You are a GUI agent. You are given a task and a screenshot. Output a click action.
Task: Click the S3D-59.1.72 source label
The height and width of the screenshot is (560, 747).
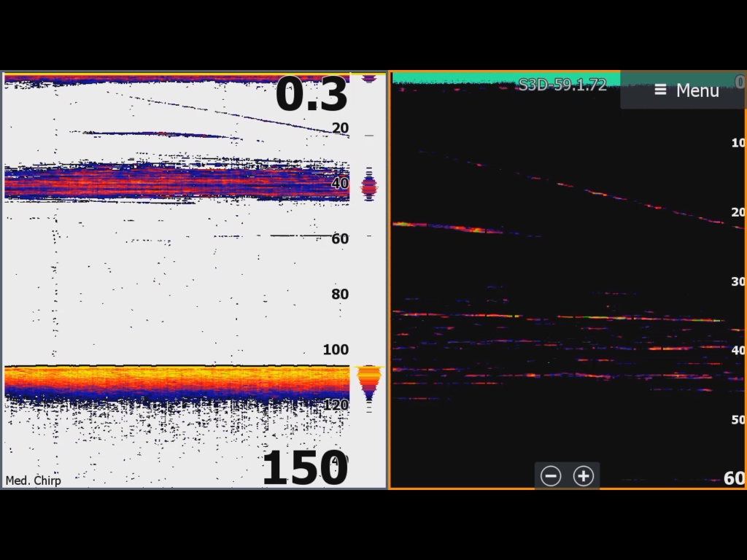coord(562,85)
